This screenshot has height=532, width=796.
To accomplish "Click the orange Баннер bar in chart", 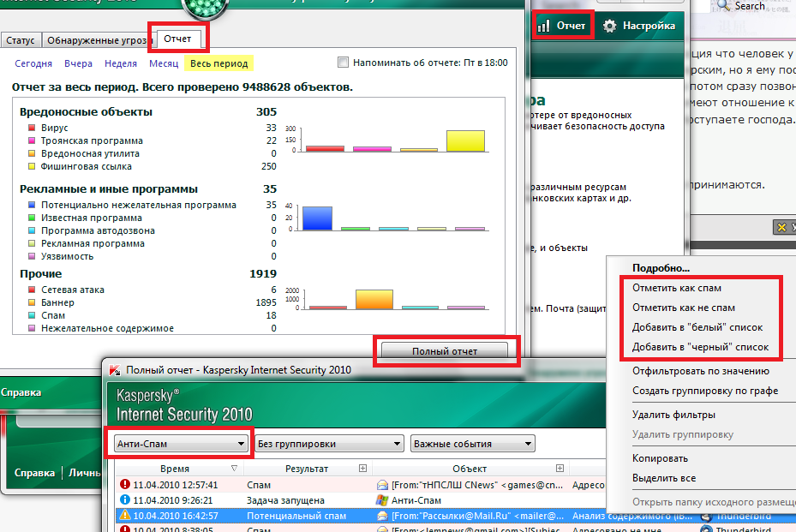I will [x=374, y=300].
